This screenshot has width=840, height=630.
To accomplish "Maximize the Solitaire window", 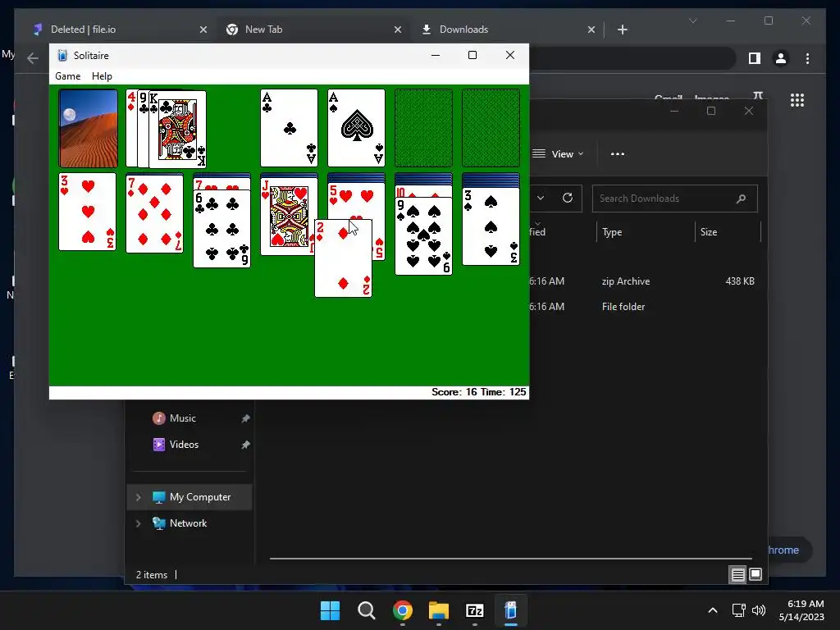I will [x=472, y=55].
